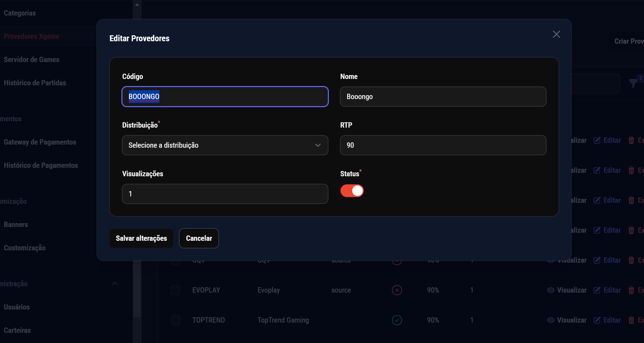This screenshot has width=644, height=343.
Task: Open Customização in sidebar
Action: coord(25,248)
